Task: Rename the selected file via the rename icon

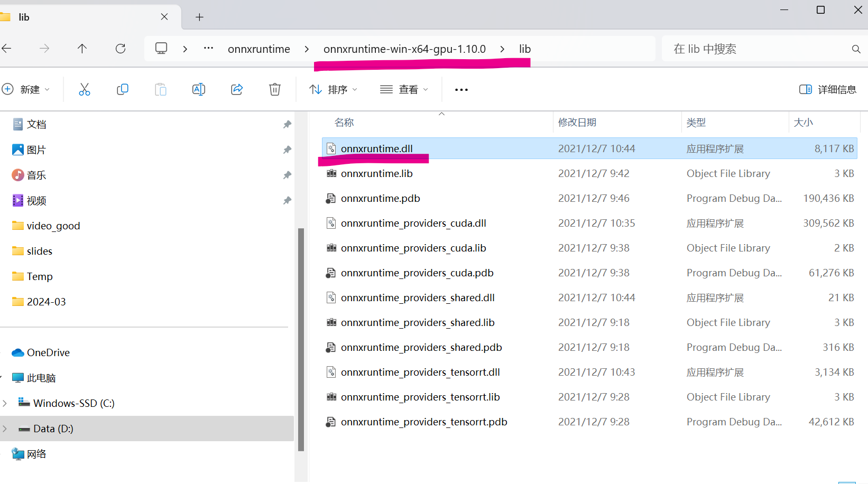Action: pos(199,89)
